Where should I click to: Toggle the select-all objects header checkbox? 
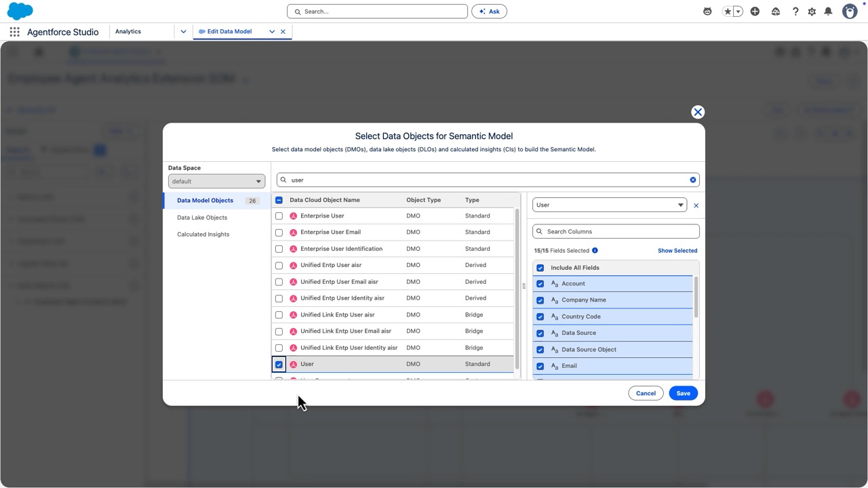(279, 200)
